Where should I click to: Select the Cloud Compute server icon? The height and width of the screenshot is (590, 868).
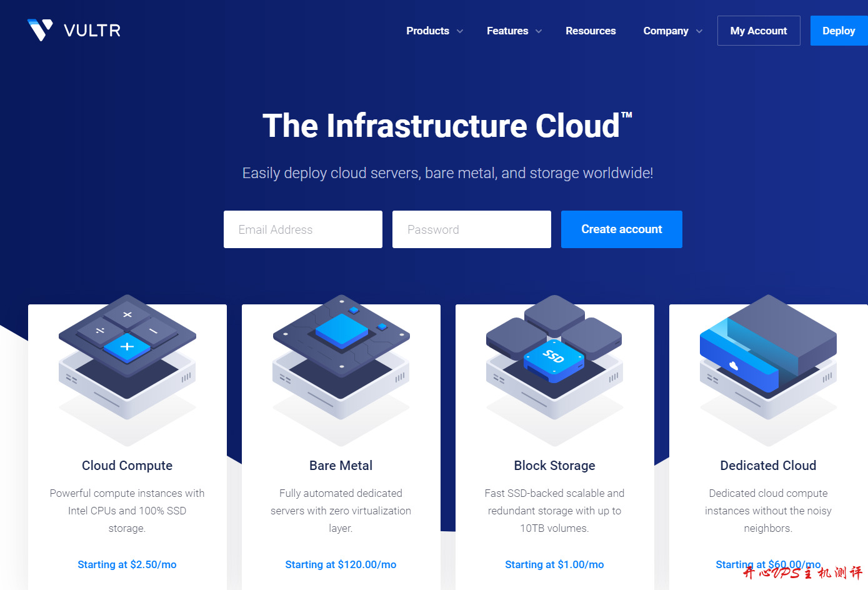point(127,369)
